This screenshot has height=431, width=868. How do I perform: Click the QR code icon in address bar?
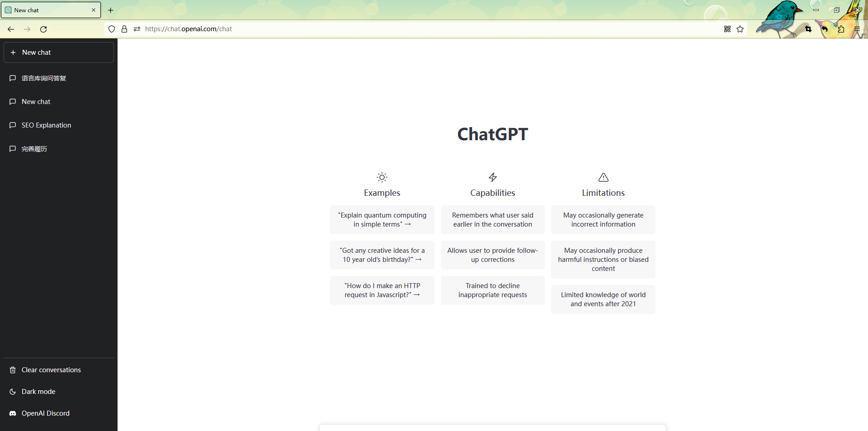(x=727, y=29)
